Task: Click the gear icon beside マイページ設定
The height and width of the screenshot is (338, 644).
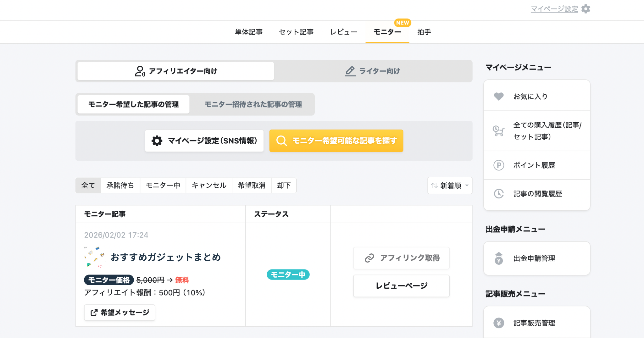Action: coord(586,9)
